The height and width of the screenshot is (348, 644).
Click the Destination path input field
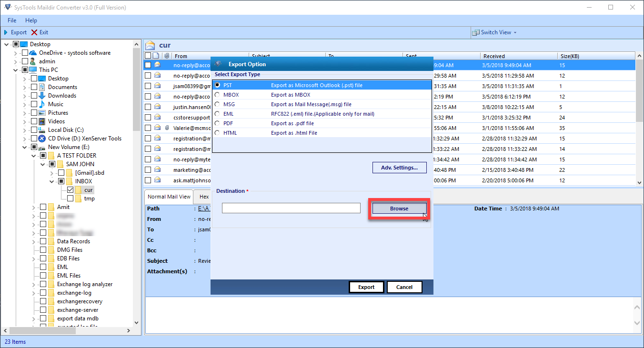(x=291, y=208)
